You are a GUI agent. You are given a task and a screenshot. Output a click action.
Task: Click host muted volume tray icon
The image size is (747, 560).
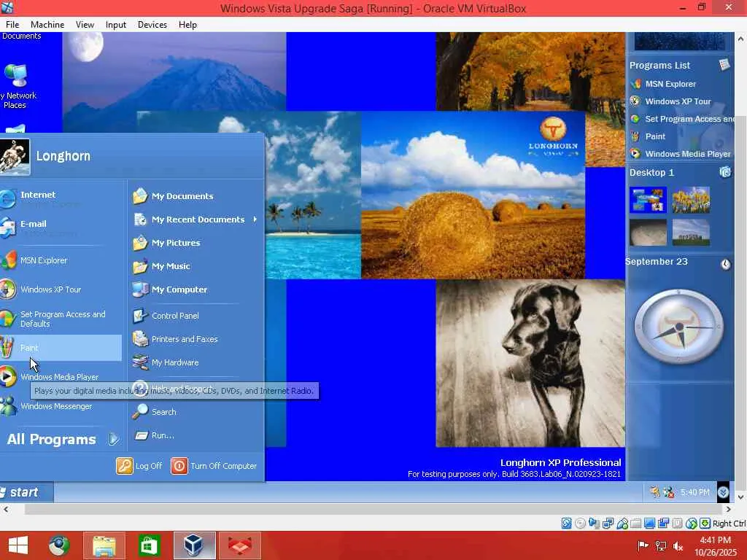coord(678,545)
